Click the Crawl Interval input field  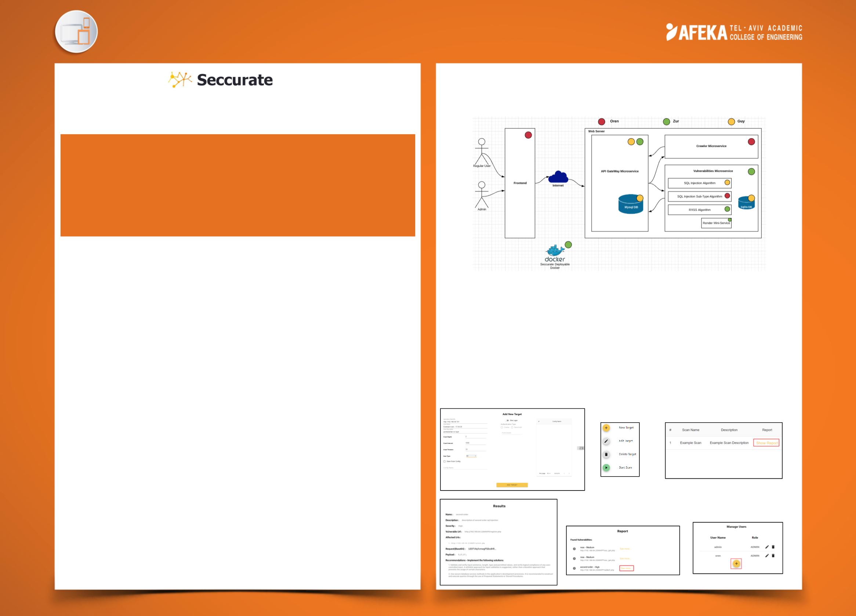pos(476,443)
